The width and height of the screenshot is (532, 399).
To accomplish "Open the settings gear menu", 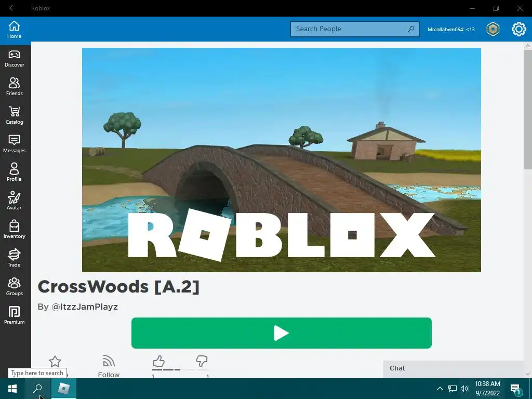I will point(519,29).
